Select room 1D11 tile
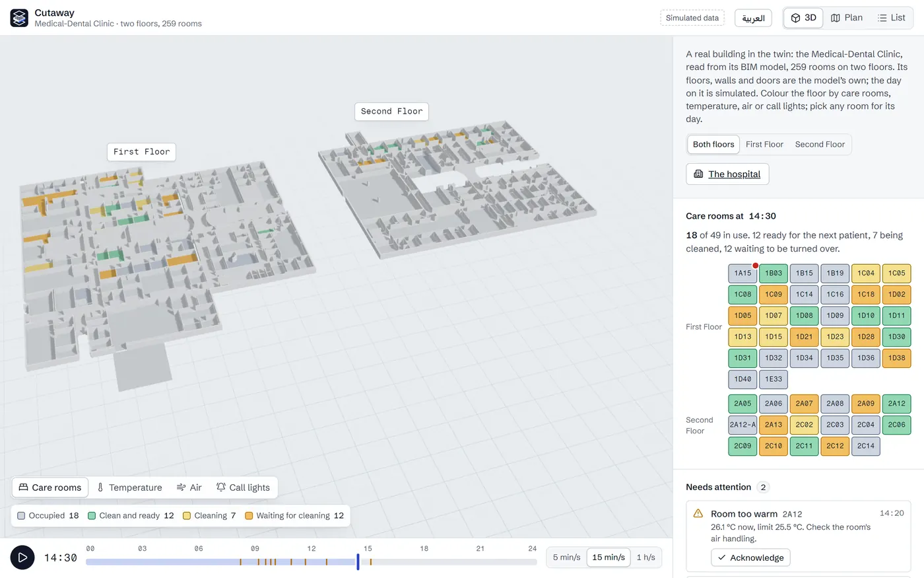The image size is (924, 578). pyautogui.click(x=896, y=316)
